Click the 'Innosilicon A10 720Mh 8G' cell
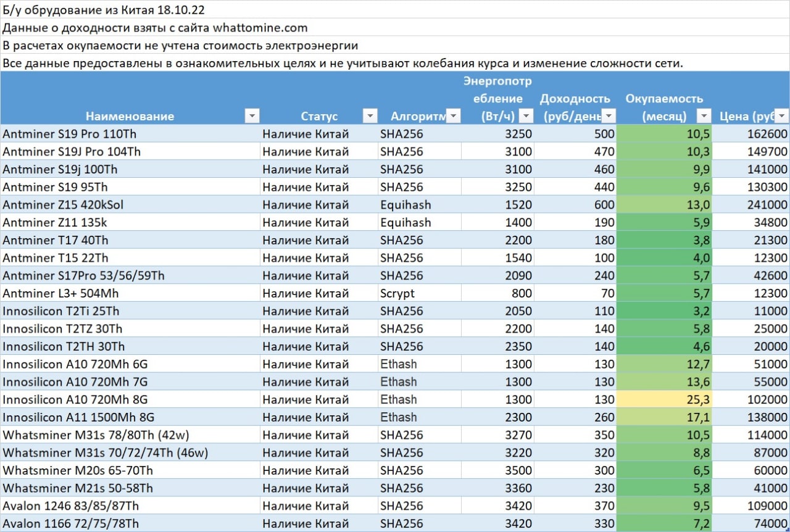The width and height of the screenshot is (790, 532). (130, 400)
